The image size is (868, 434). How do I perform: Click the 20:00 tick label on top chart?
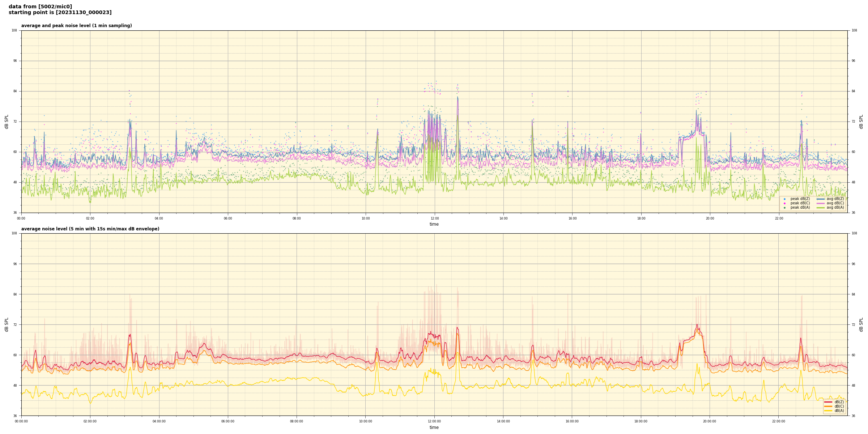pyautogui.click(x=710, y=218)
